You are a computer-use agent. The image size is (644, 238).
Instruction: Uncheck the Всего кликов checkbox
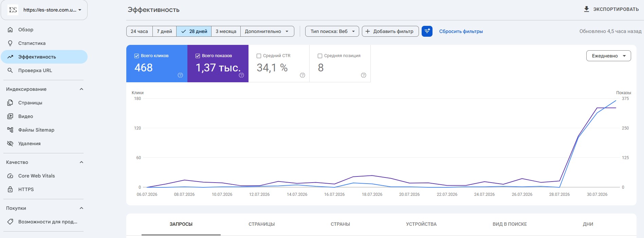click(x=137, y=56)
